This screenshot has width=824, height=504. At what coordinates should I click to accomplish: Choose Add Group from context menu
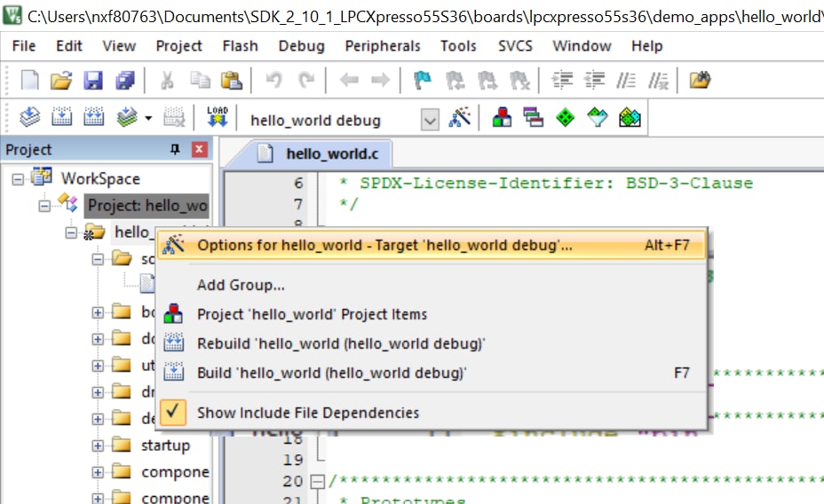[x=241, y=285]
